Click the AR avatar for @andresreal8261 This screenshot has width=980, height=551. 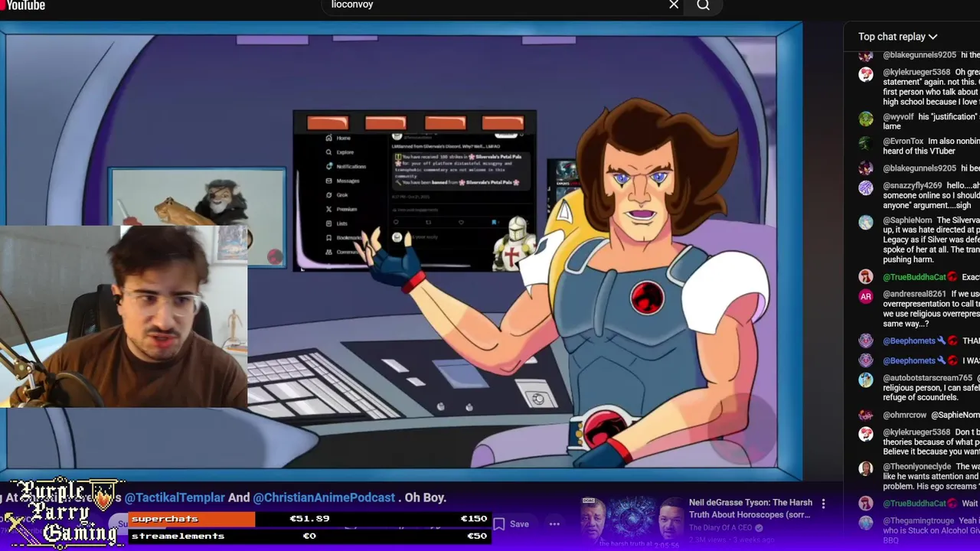[x=866, y=296]
